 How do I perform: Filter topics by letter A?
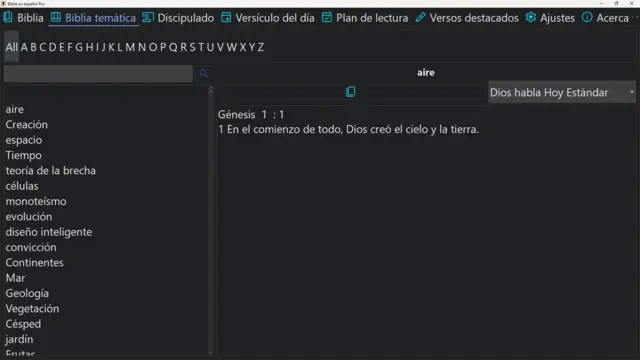[24, 47]
